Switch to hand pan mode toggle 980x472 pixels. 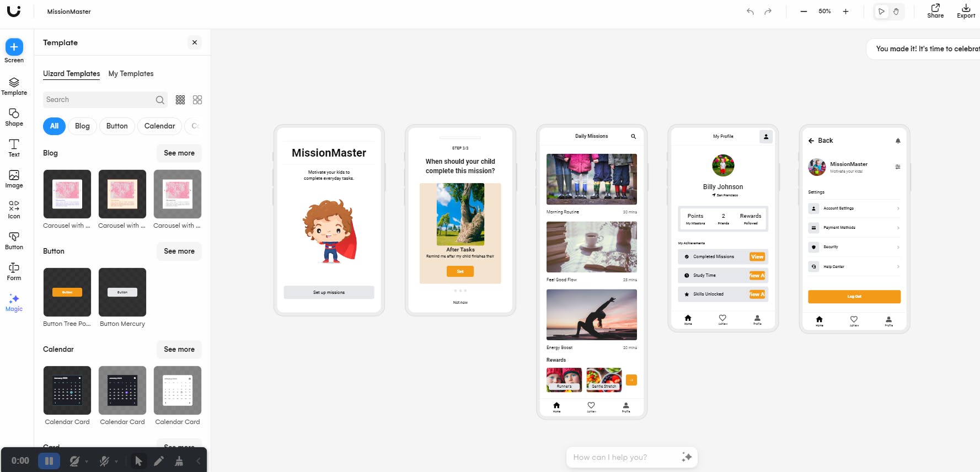click(896, 12)
